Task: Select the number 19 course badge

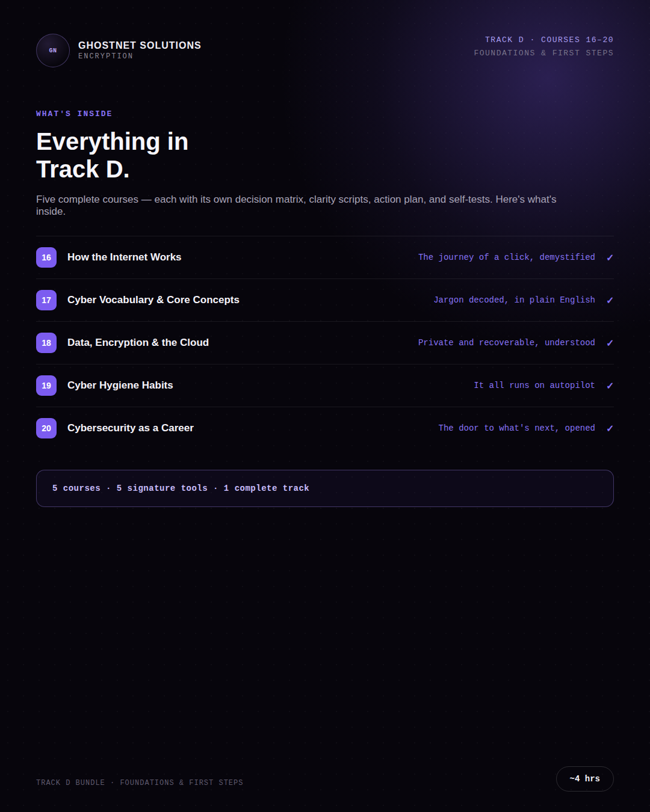Action: coord(46,386)
